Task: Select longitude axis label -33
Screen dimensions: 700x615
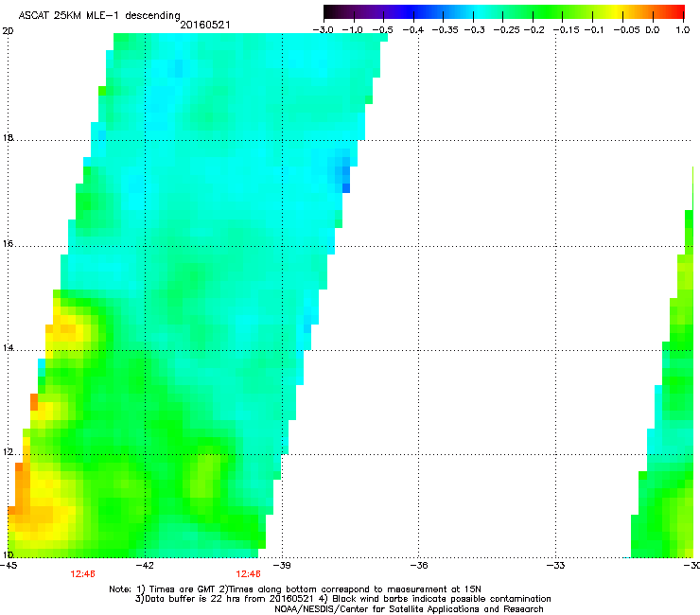Action: [556, 566]
